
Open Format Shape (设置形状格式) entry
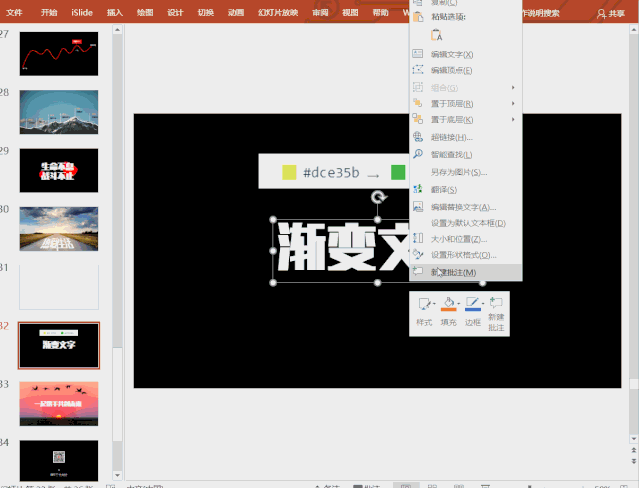click(x=465, y=255)
